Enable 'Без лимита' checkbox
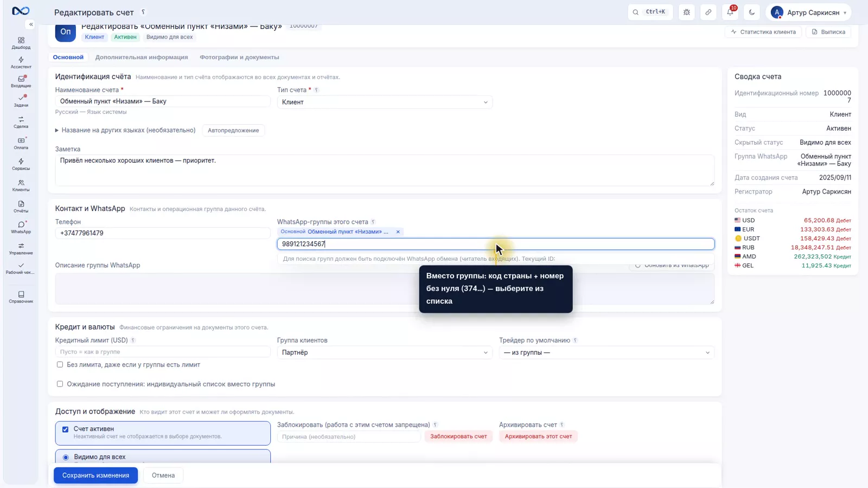 [60, 365]
